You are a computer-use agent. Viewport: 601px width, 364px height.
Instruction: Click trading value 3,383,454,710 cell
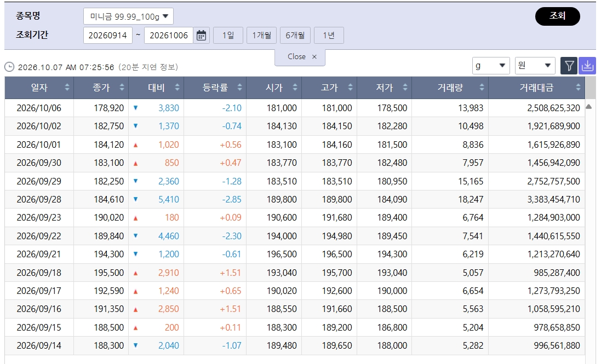(x=536, y=199)
